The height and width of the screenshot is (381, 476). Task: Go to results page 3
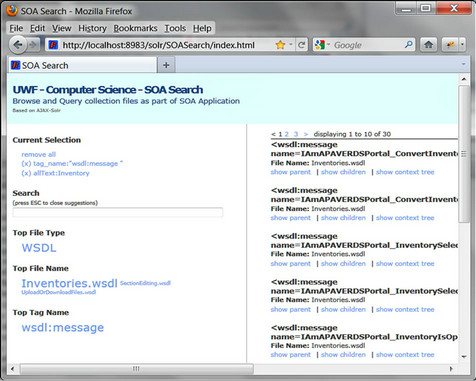[x=296, y=134]
